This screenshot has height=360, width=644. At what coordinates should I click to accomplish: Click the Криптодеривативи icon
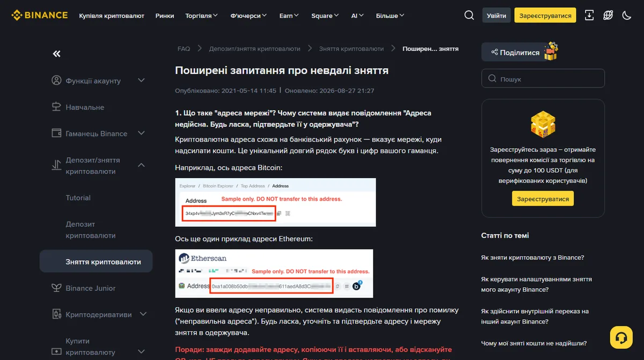56,314
